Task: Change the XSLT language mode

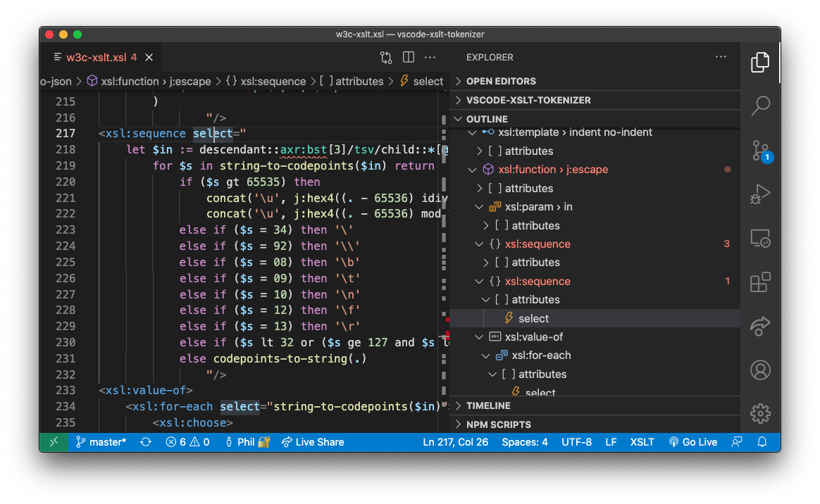Action: point(642,442)
